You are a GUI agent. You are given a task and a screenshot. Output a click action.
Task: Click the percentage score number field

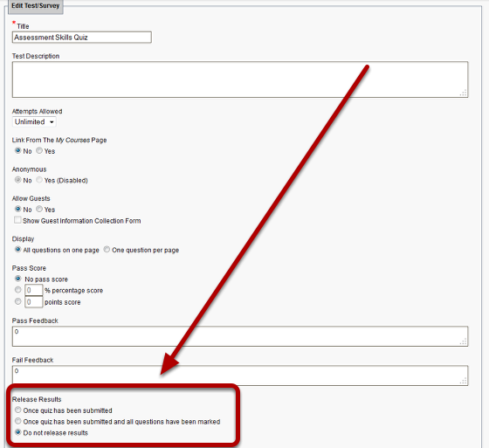coord(34,290)
